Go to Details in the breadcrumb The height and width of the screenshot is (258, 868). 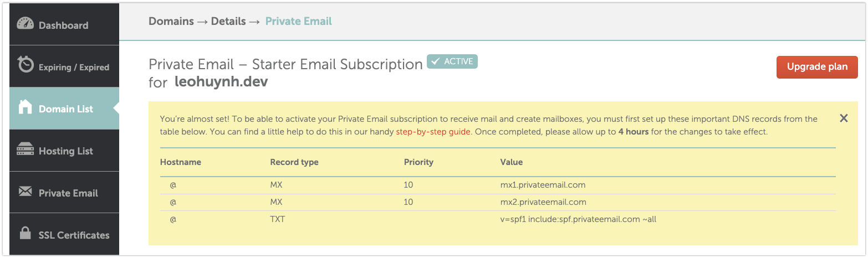[228, 22]
